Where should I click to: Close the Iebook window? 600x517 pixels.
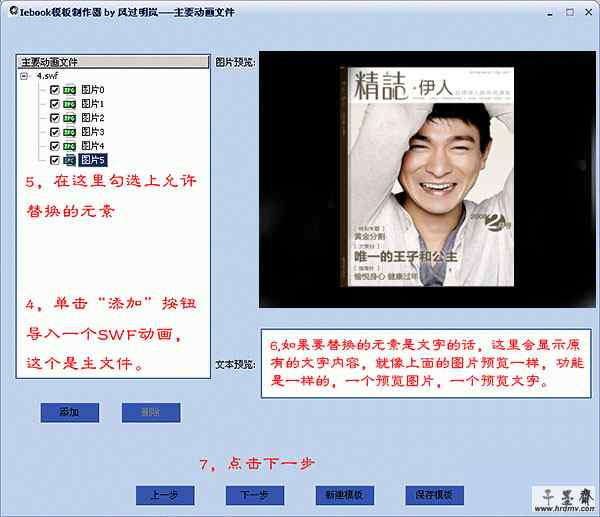589,12
